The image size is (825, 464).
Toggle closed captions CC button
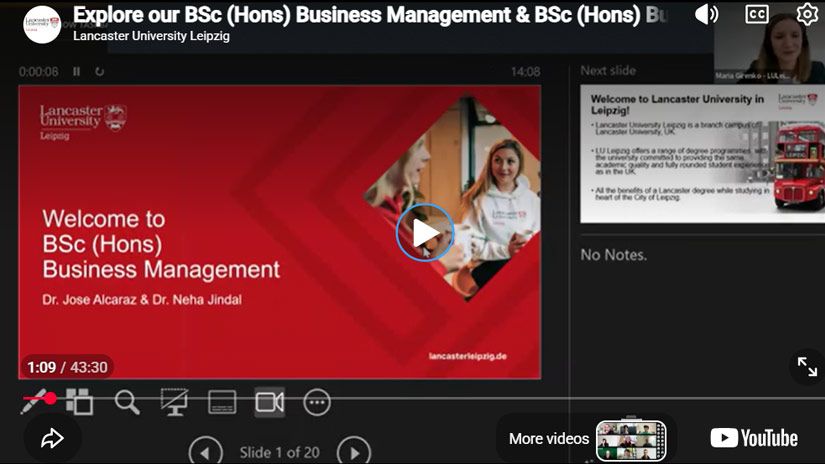pyautogui.click(x=757, y=14)
